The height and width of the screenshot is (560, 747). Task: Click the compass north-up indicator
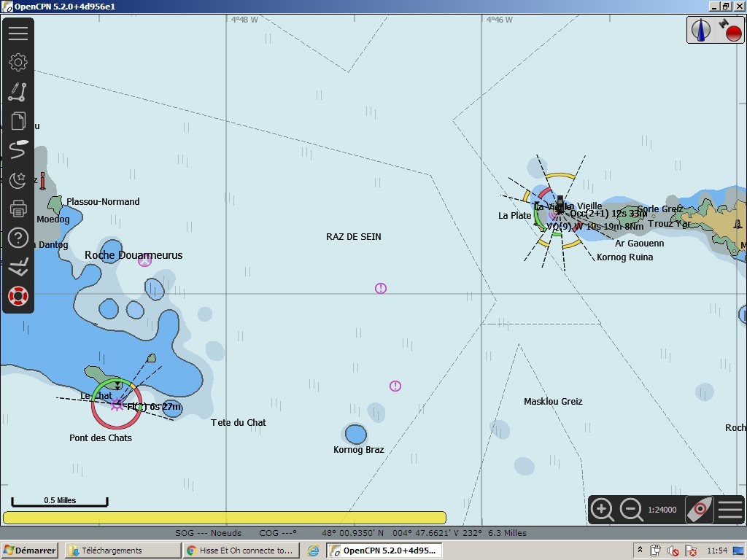pos(701,30)
